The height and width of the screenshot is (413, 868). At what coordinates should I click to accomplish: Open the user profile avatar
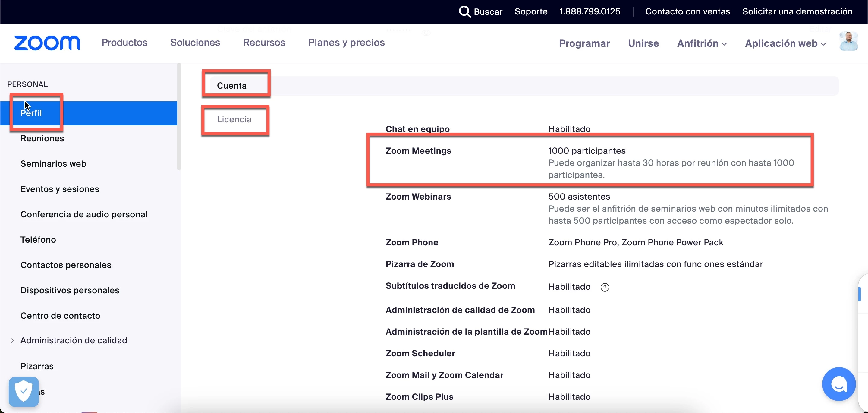pos(848,42)
